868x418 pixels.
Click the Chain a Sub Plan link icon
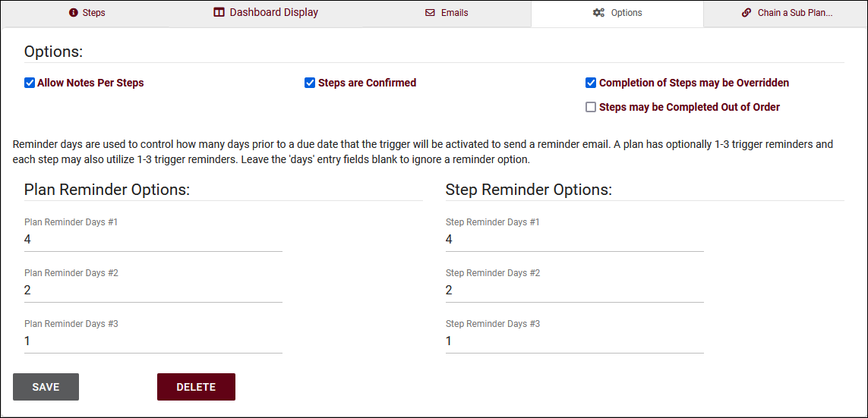tap(746, 13)
